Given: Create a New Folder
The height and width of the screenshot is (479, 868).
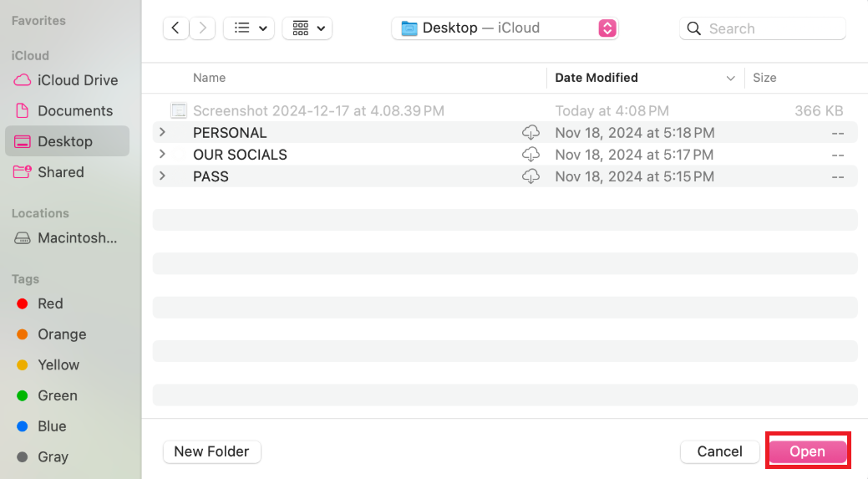Looking at the screenshot, I should [x=212, y=452].
